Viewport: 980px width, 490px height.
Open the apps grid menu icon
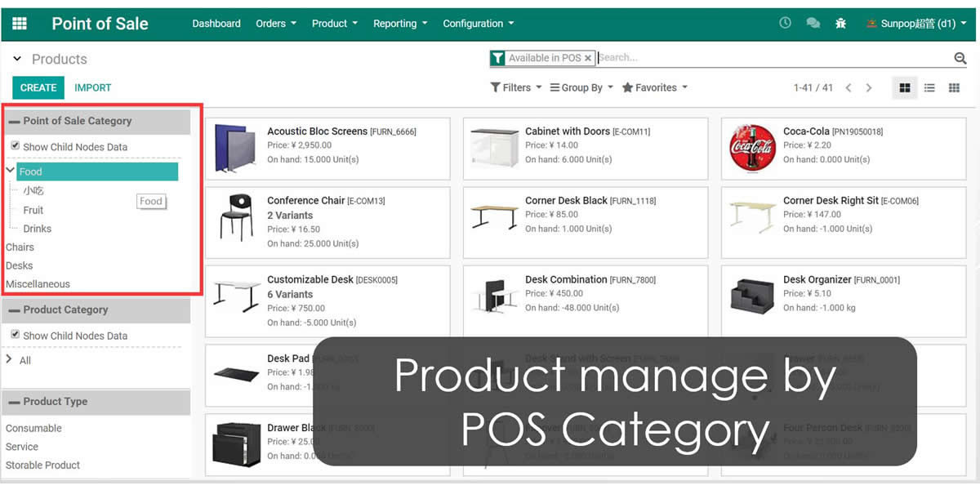point(20,24)
